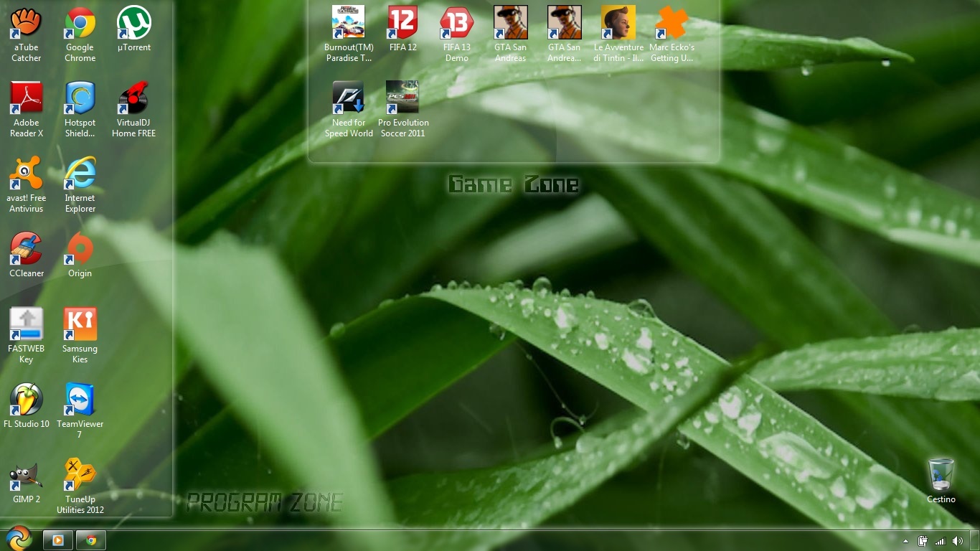Viewport: 980px width, 551px height.
Task: Select the FIFA 13 Demo icon
Action: pyautogui.click(x=457, y=34)
